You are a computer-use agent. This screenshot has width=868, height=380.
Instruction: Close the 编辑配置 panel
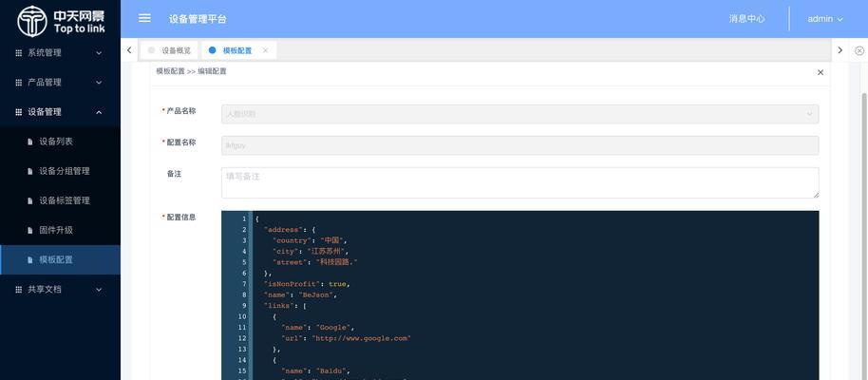point(821,72)
